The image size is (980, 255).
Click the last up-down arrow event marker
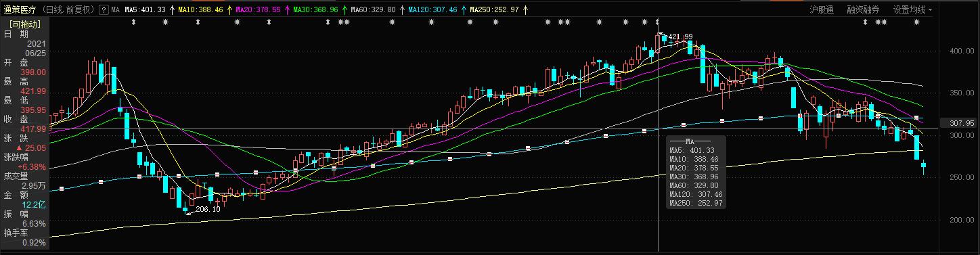864,23
